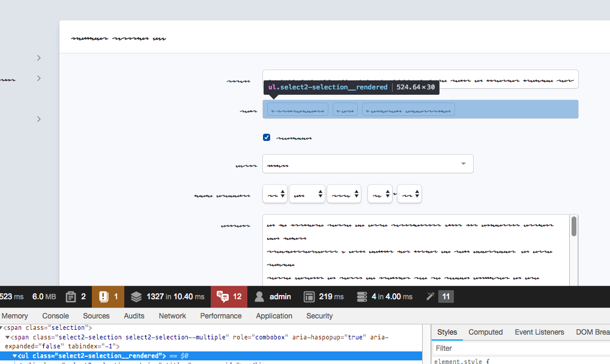Select the first tag in the multi-select field
Image resolution: width=610 pixels, height=364 pixels.
pyautogui.click(x=297, y=109)
